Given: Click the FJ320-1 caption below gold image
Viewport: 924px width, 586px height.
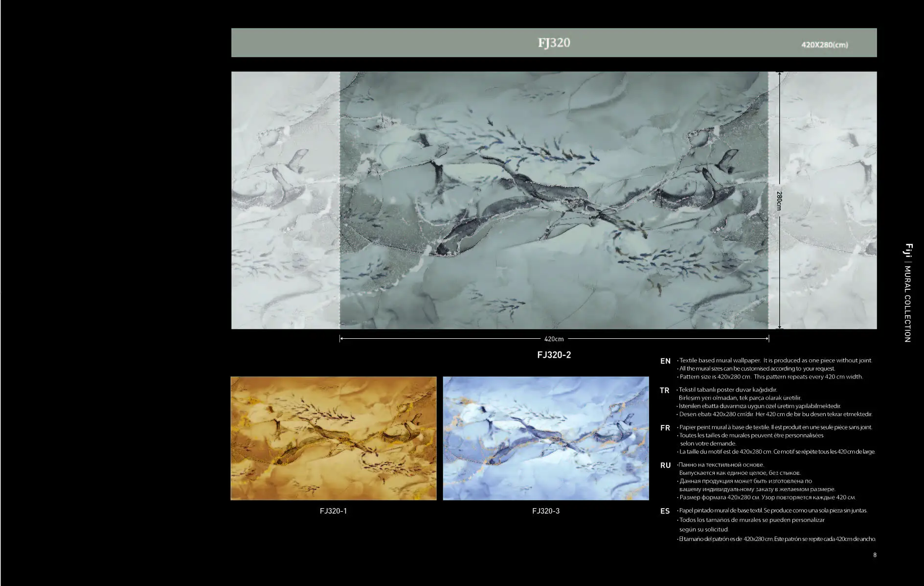Looking at the screenshot, I should [x=333, y=511].
